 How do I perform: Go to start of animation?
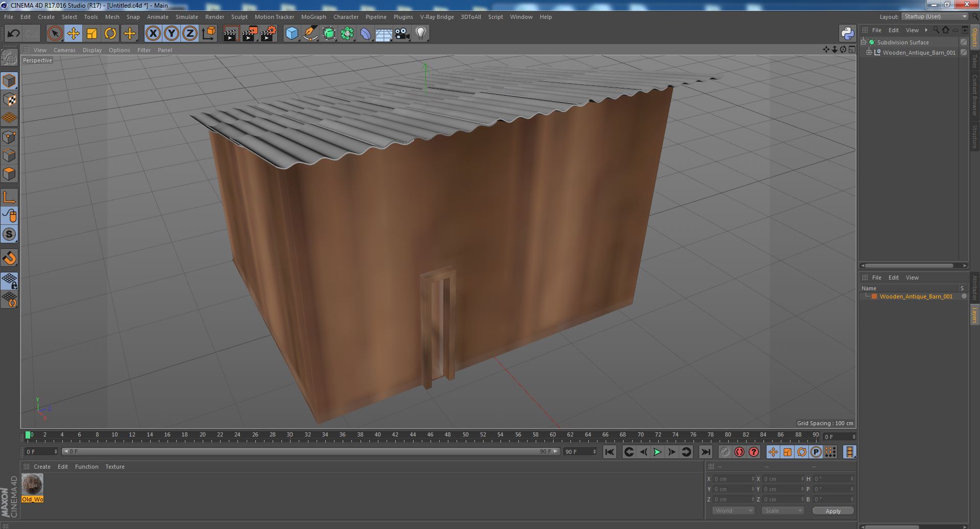pos(609,452)
